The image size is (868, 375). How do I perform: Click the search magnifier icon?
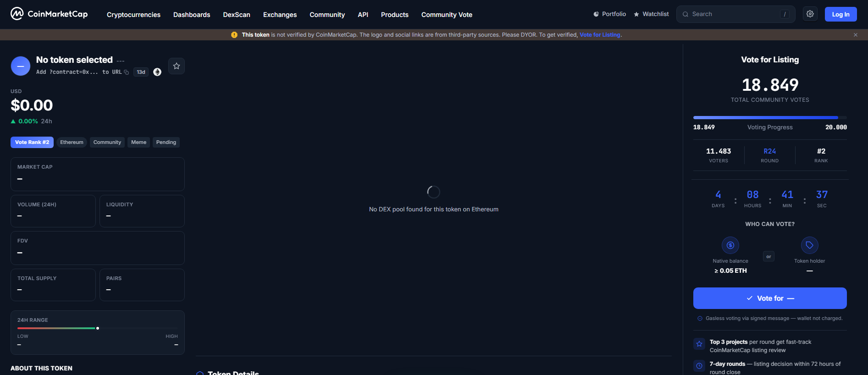[686, 14]
